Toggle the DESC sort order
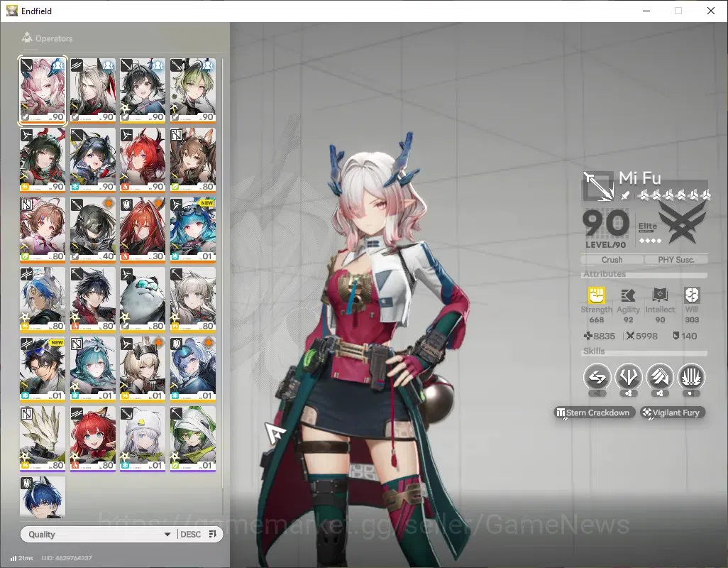Screen dimensions: 728x568 (190, 534)
